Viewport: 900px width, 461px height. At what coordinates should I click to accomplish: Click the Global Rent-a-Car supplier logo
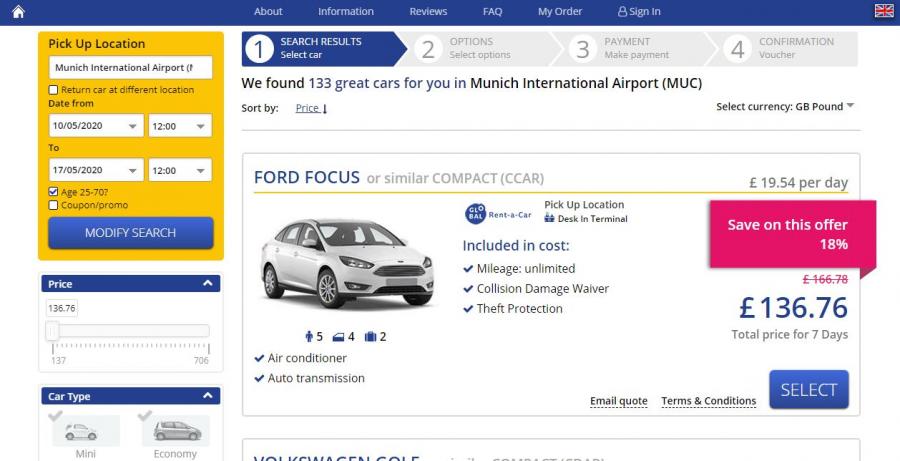498,214
